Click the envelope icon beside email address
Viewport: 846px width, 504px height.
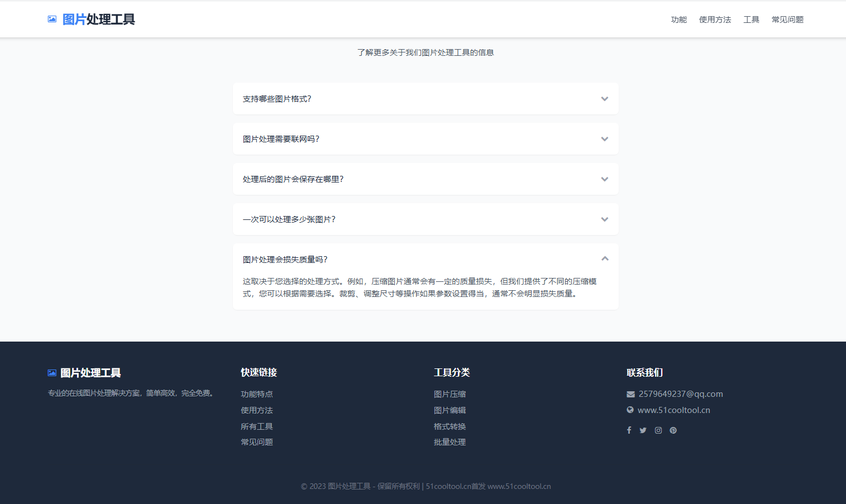630,394
